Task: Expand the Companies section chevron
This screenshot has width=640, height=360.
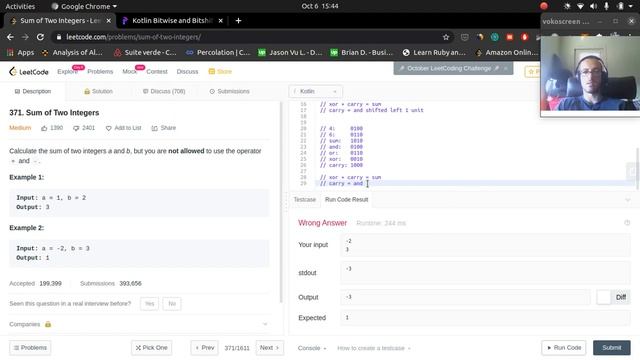Action: pyautogui.click(x=265, y=324)
